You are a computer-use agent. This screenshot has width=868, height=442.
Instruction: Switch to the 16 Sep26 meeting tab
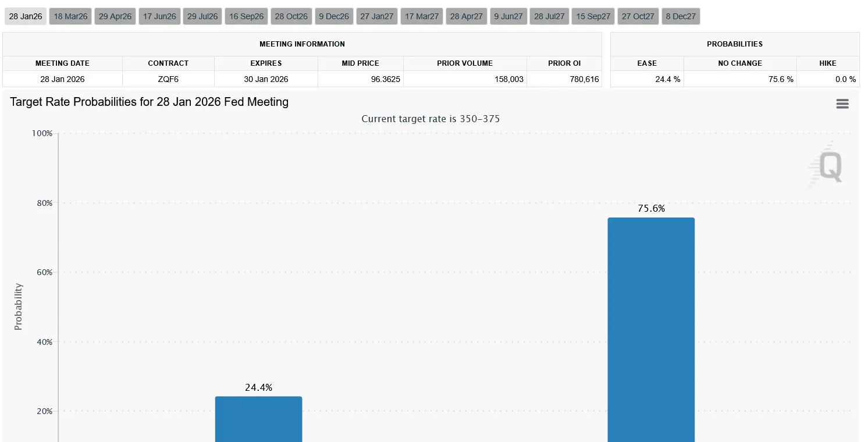[246, 16]
